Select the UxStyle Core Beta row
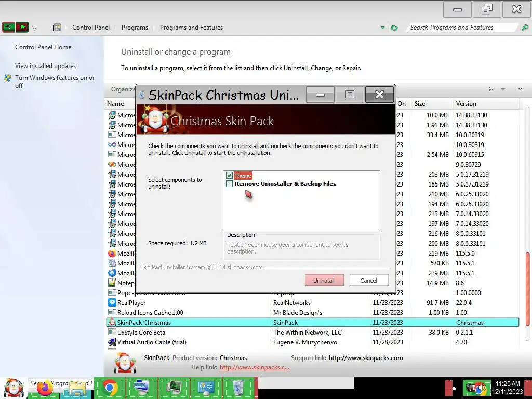This screenshot has width=532, height=399. 312,332
